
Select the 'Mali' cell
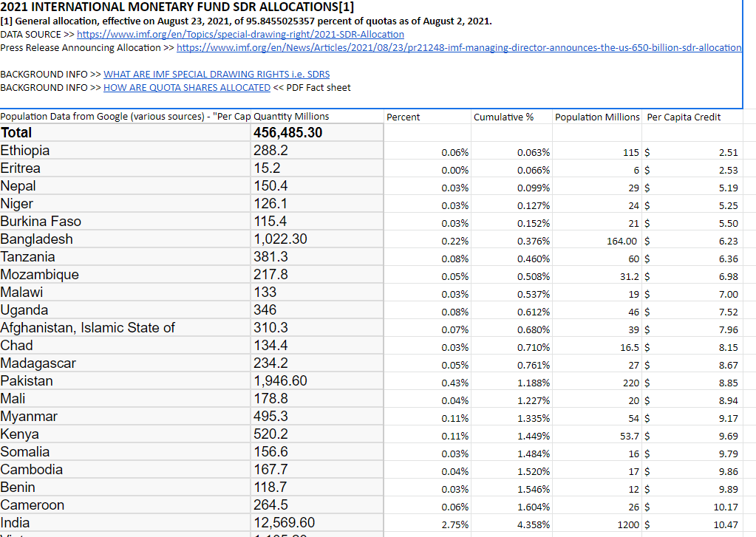[126, 399]
